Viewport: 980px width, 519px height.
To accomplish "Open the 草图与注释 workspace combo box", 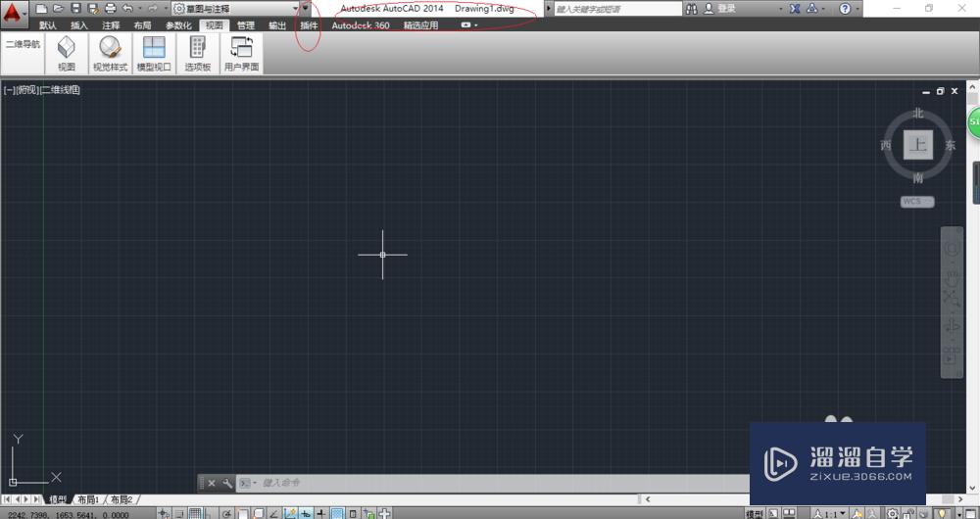I will 234,9.
